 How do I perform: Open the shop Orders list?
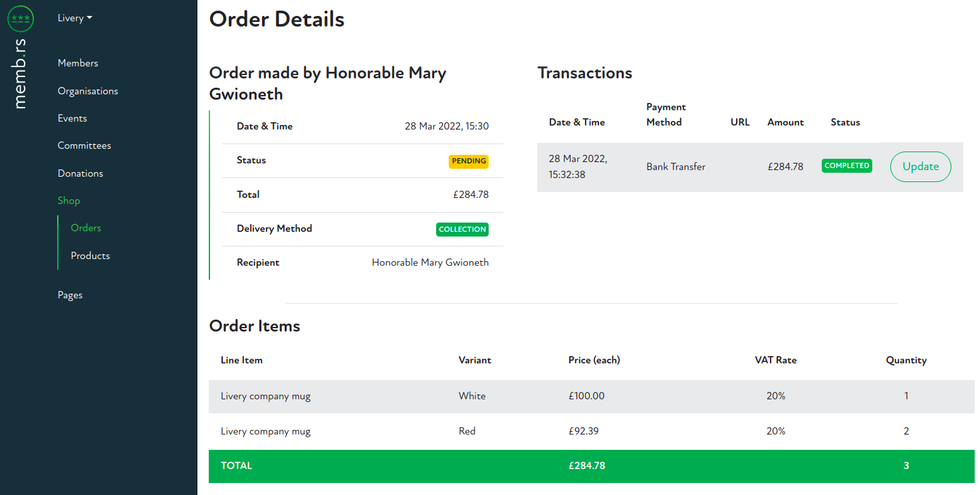point(86,228)
